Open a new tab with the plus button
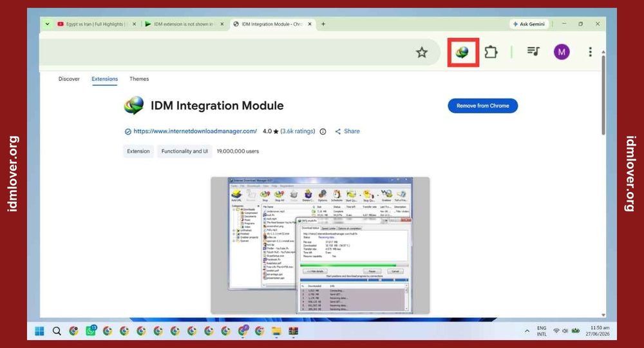Viewport: 644px width, 348px height. click(x=323, y=24)
